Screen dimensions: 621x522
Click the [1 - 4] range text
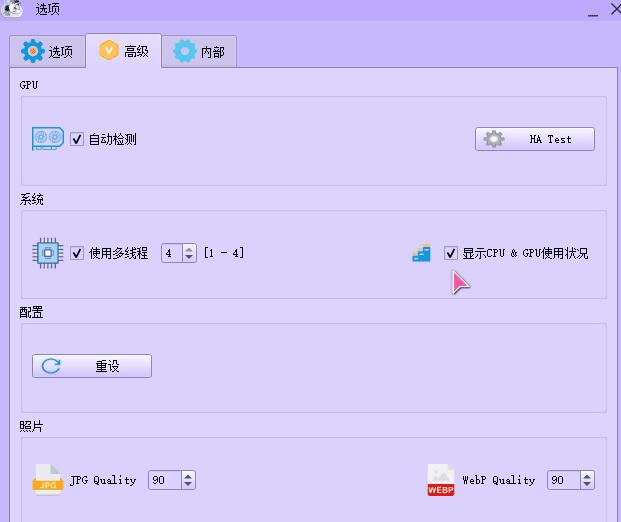click(224, 253)
